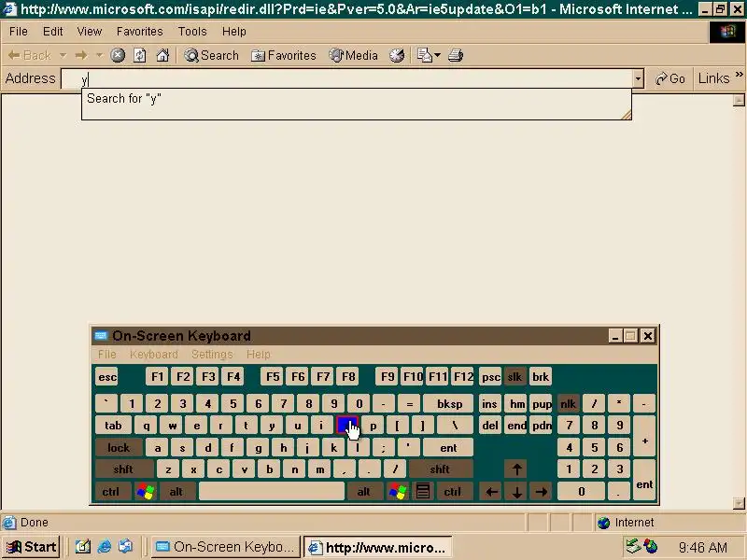Click the system tray clock
Image resolution: width=747 pixels, height=560 pixels.
coord(703,547)
